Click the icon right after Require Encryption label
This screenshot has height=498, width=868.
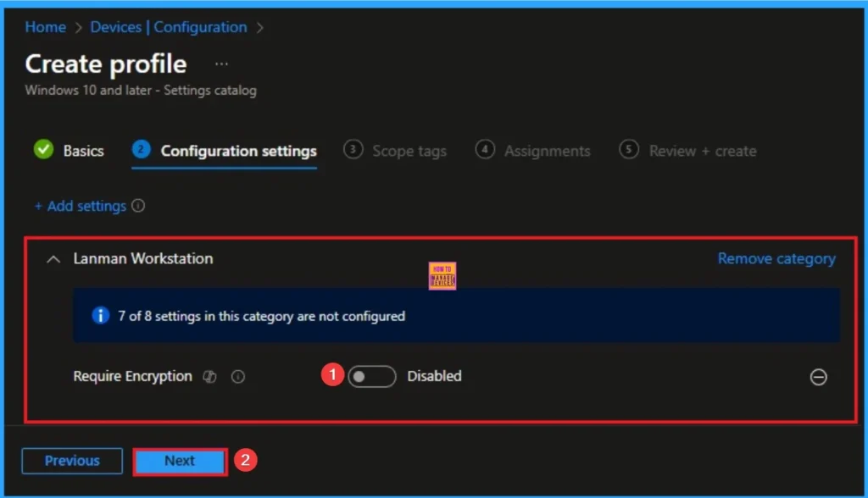pyautogui.click(x=210, y=377)
